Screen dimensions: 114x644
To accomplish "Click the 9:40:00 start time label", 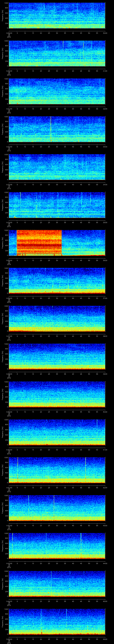I will click(9, 450).
